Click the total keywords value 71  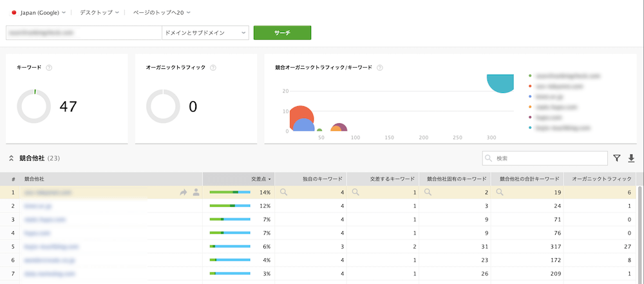pos(556,220)
